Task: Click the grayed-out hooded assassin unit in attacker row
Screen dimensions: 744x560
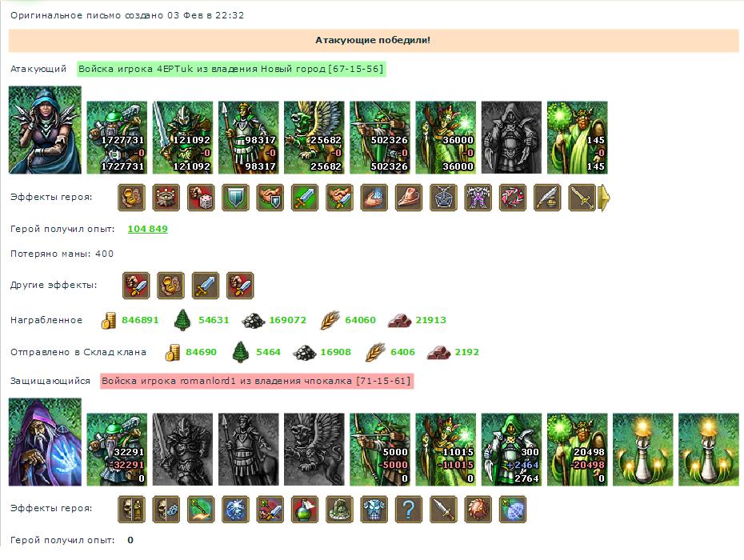Action: tap(511, 138)
